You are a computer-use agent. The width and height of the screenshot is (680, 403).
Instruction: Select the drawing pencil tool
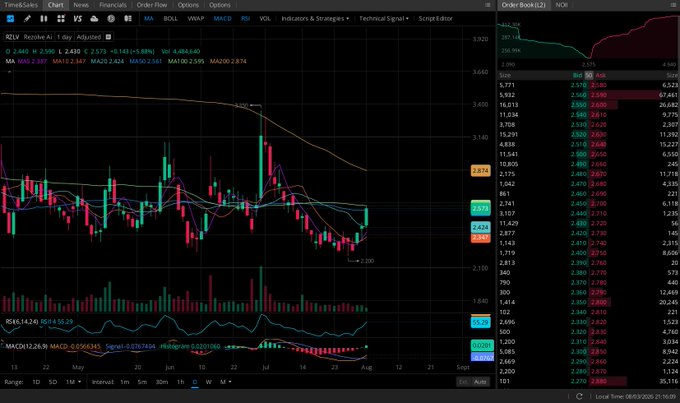click(x=27, y=18)
